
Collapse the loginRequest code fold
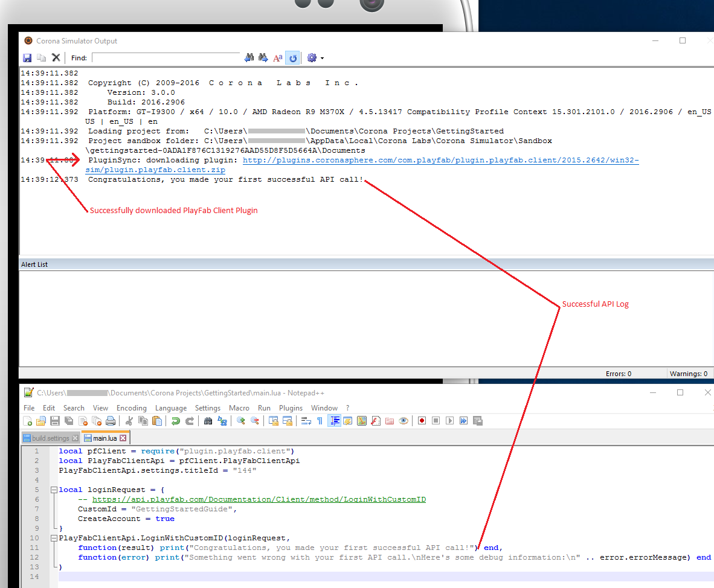[54, 490]
